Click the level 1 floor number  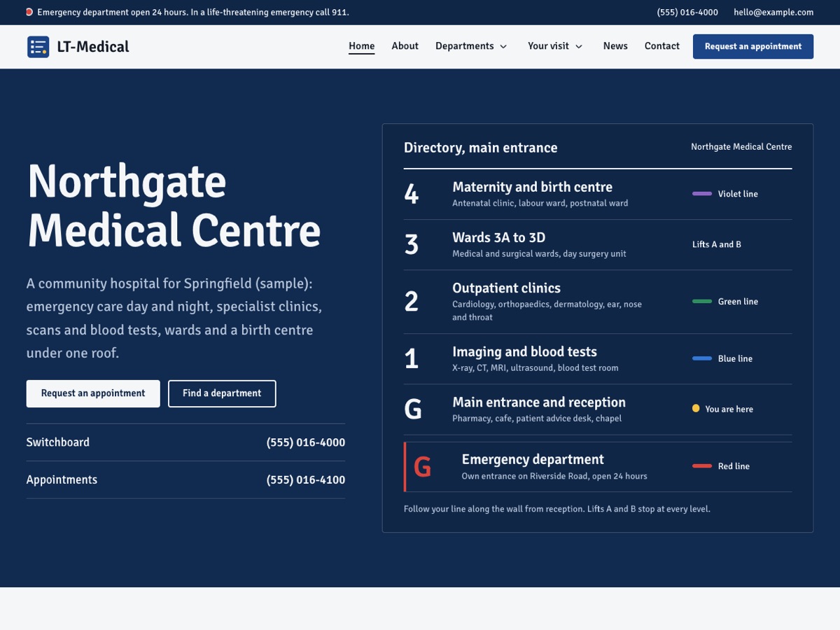pos(412,359)
